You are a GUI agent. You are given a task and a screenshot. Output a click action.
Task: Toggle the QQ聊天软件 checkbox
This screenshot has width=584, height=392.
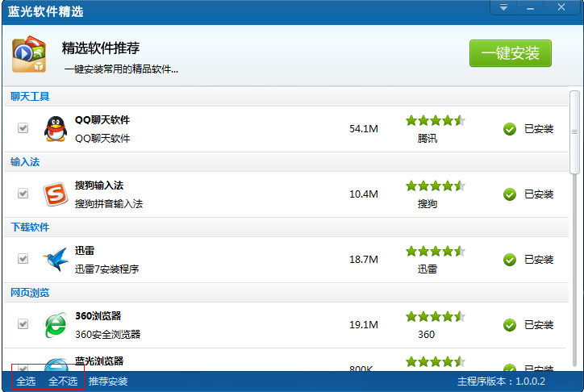(x=23, y=128)
